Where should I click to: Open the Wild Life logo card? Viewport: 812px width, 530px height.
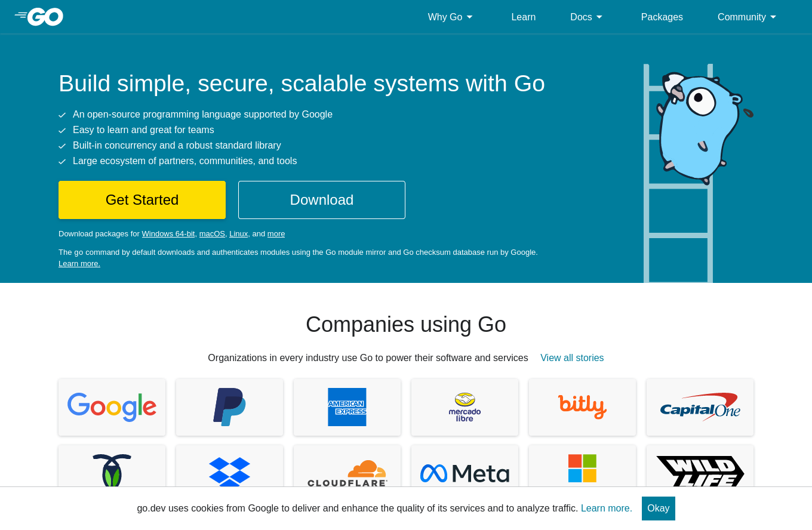coord(700,466)
